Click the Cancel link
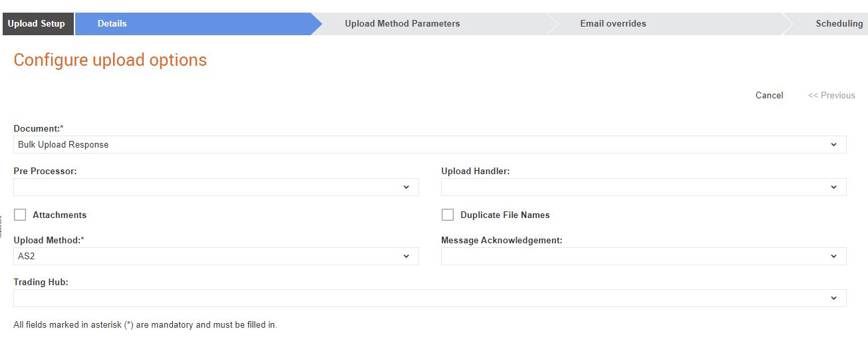 coord(770,95)
